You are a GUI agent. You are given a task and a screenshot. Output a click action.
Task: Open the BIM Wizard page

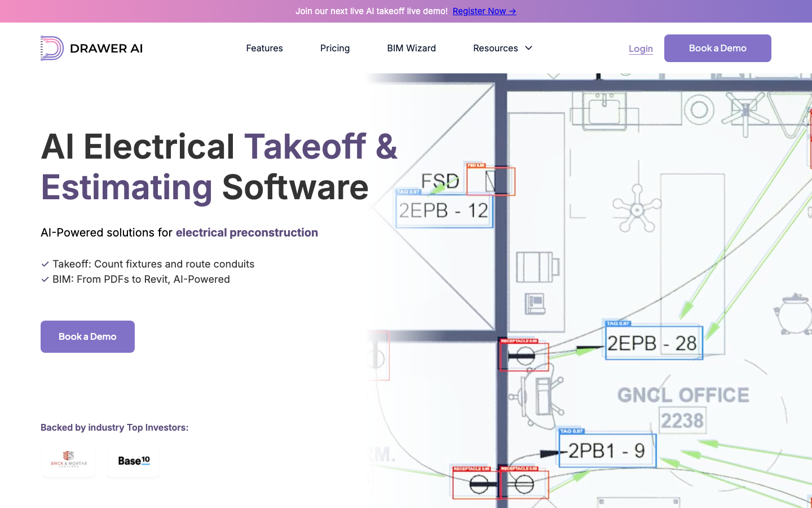pos(411,48)
